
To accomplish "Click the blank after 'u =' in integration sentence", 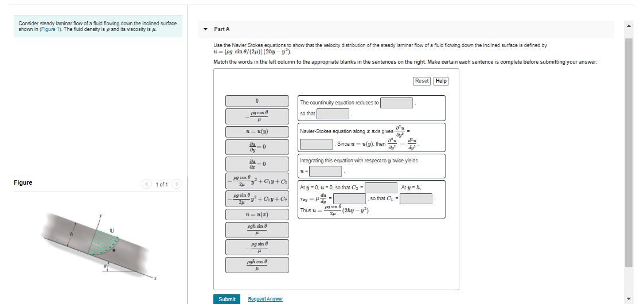I will [x=326, y=171].
